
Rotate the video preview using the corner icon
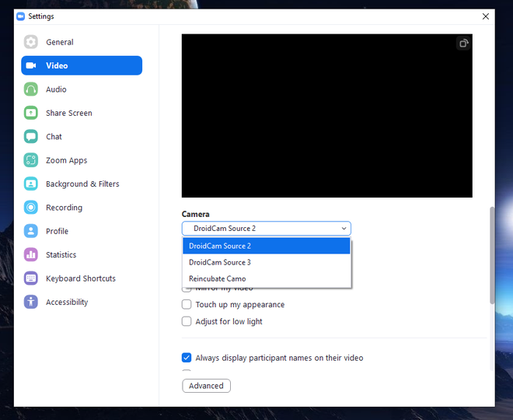(x=463, y=43)
